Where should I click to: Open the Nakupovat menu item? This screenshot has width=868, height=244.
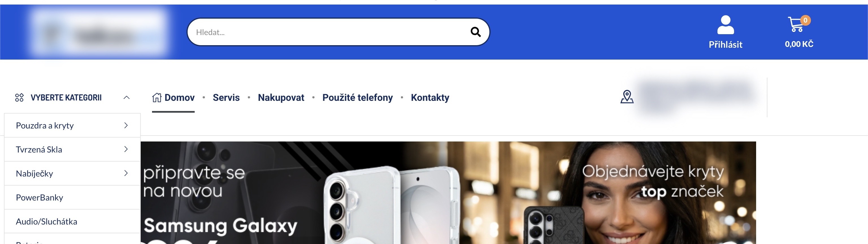[281, 98]
